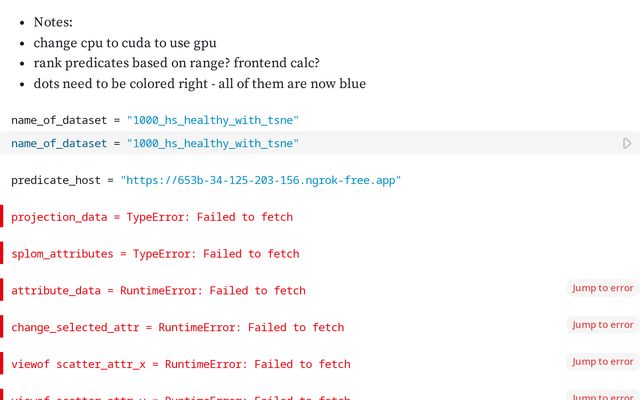640x400 pixels.
Task: Jump to error for viewof scatter_attr_x
Action: 602,362
